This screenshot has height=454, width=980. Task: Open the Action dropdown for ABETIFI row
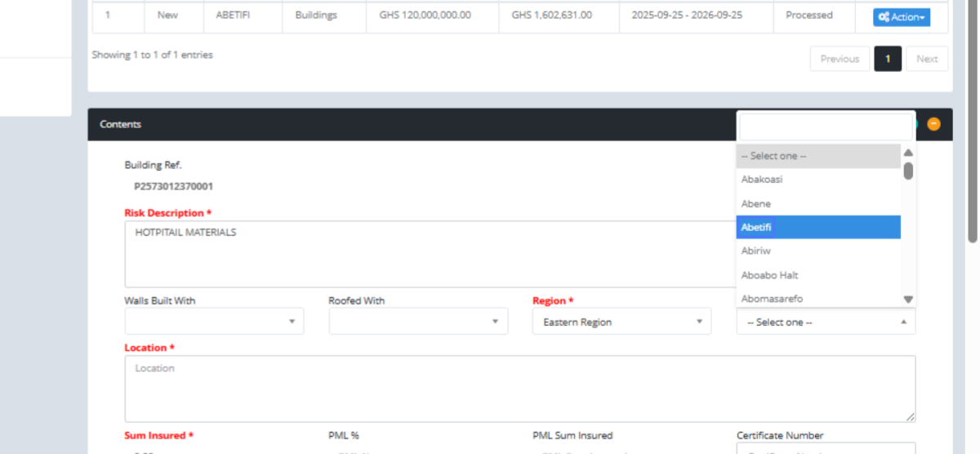point(901,17)
